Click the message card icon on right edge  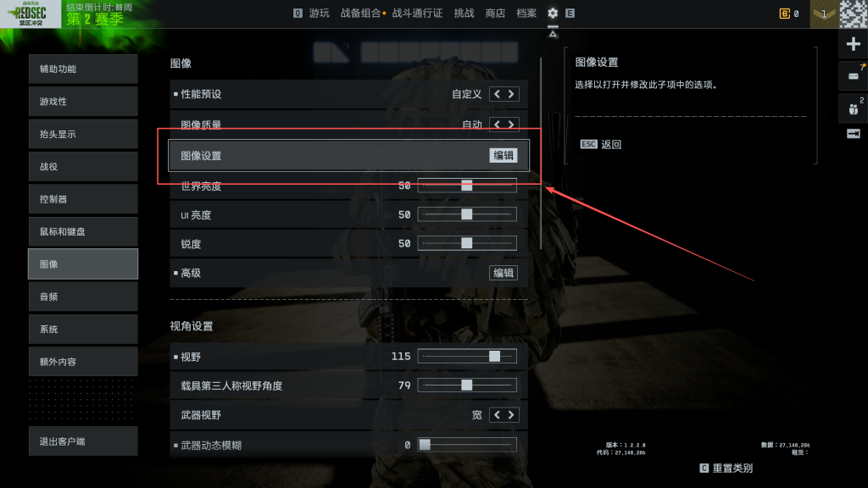(x=853, y=75)
